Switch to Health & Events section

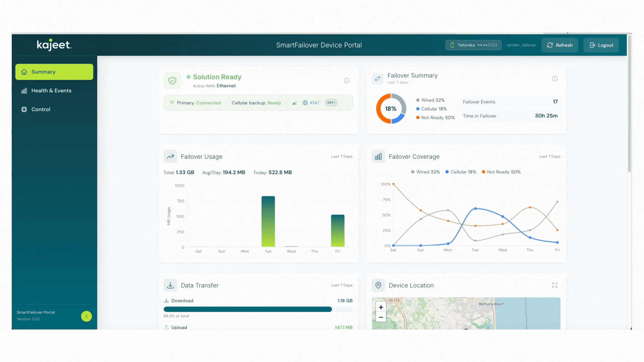click(51, 90)
